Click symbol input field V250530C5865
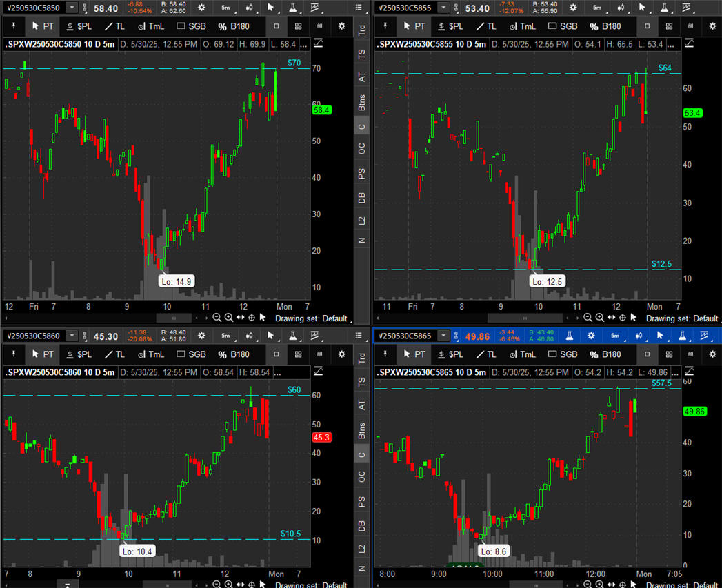This screenshot has height=588, width=722. [405, 336]
